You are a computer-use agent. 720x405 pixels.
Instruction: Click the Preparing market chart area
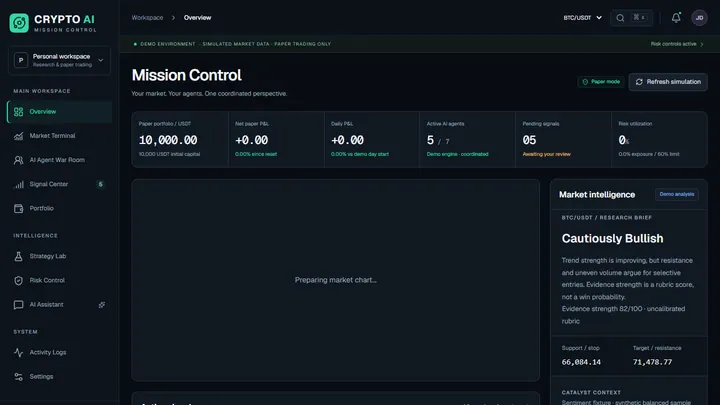tap(336, 280)
